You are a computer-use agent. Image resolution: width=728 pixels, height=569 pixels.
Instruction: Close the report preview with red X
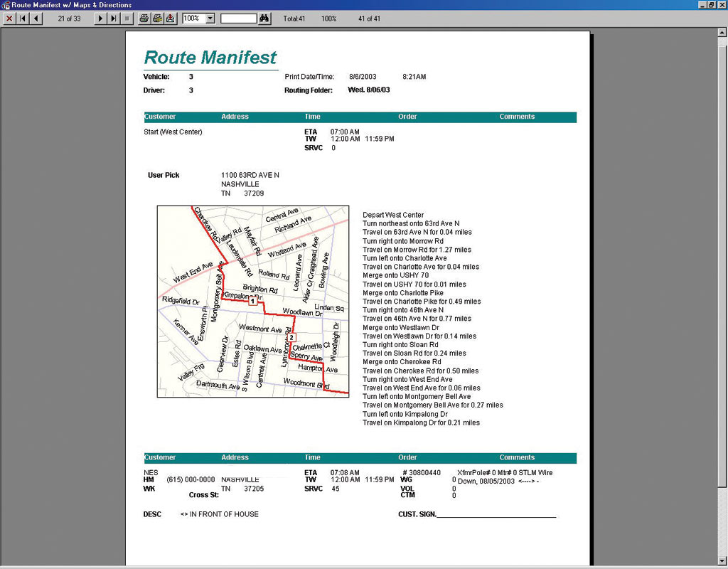pos(9,18)
